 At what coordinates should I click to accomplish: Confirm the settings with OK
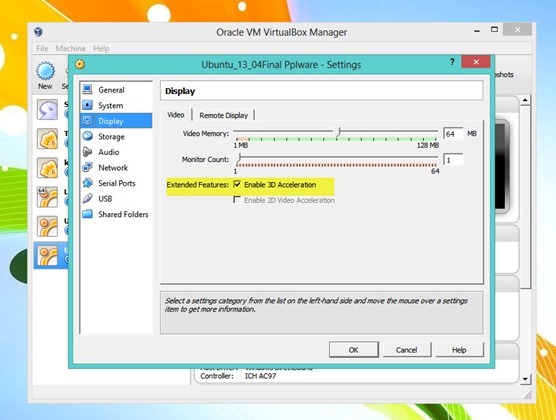point(354,350)
